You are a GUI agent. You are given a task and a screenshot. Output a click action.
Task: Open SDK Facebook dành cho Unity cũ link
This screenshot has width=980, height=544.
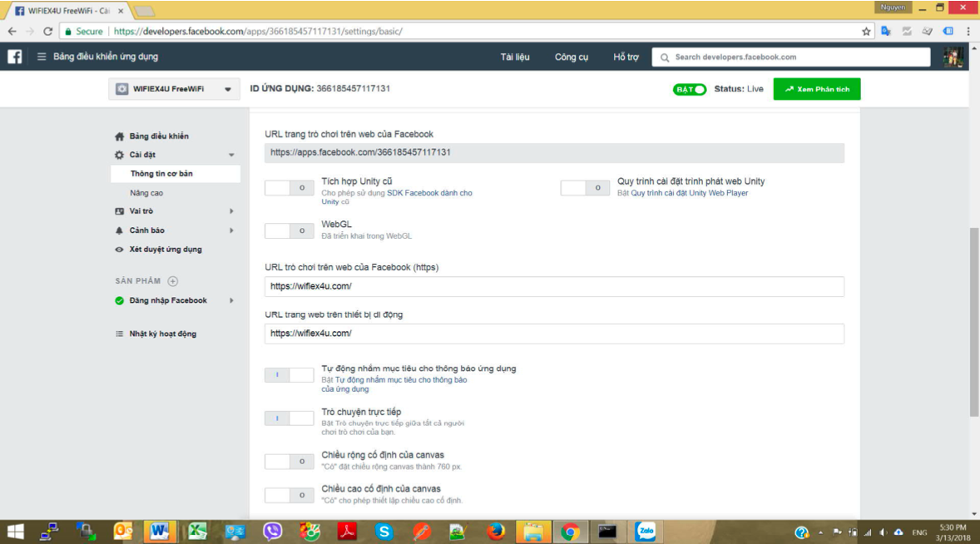coord(397,197)
